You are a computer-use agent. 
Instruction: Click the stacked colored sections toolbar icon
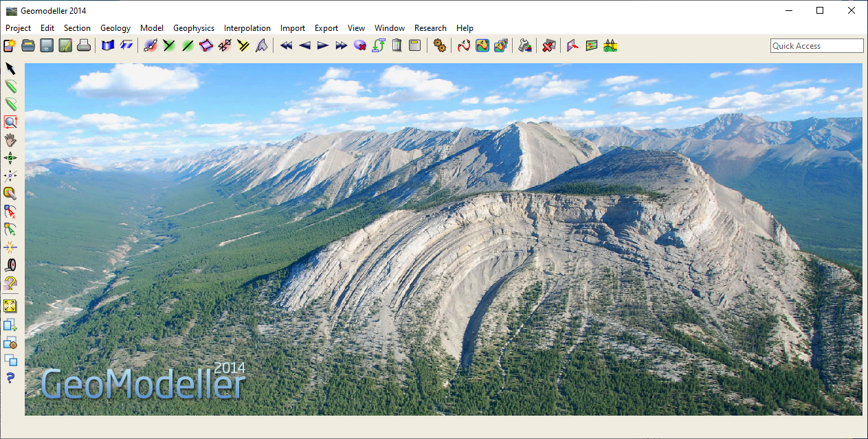(x=501, y=46)
